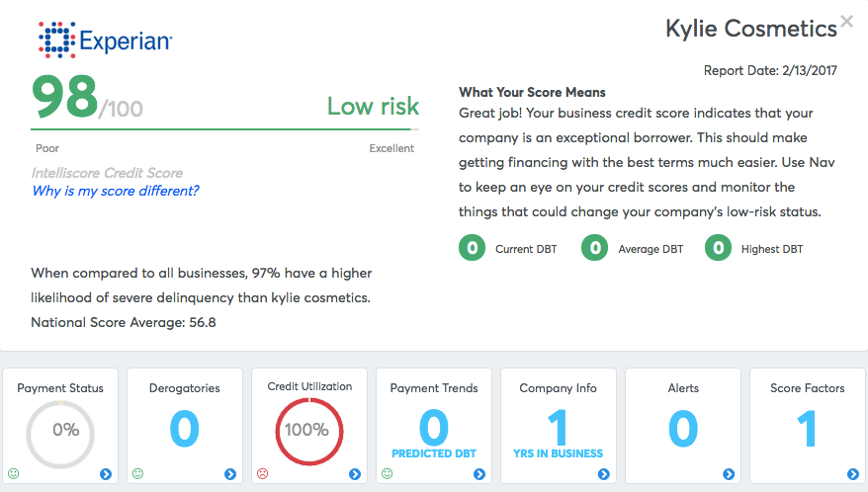Image resolution: width=868 pixels, height=492 pixels.
Task: Open Company Info details arrow
Action: coord(604,474)
